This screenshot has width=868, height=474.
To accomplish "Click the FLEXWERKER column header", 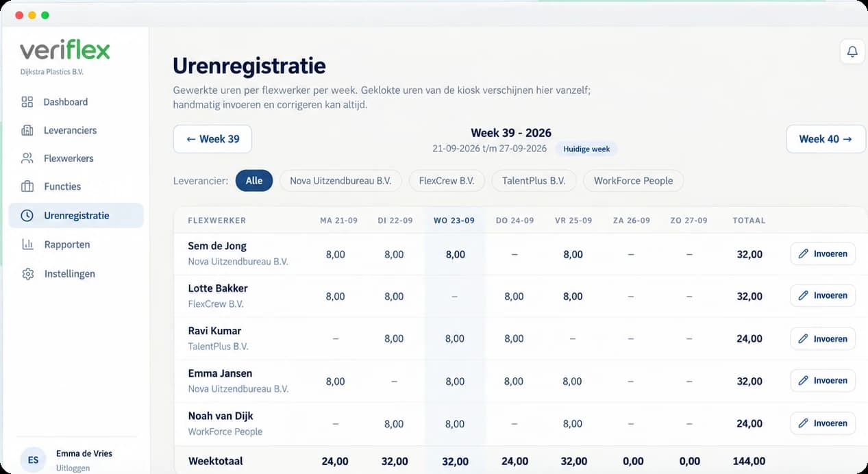I will point(217,221).
